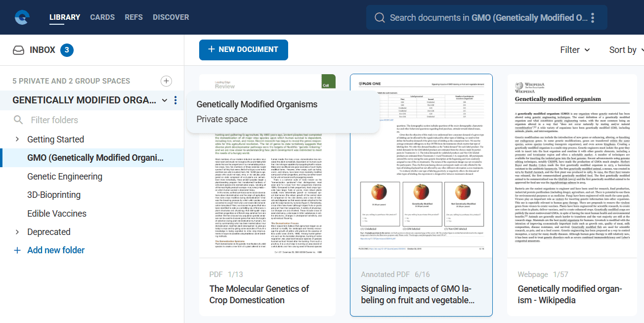
Task: Switch to the Cards tab
Action: pyautogui.click(x=102, y=17)
